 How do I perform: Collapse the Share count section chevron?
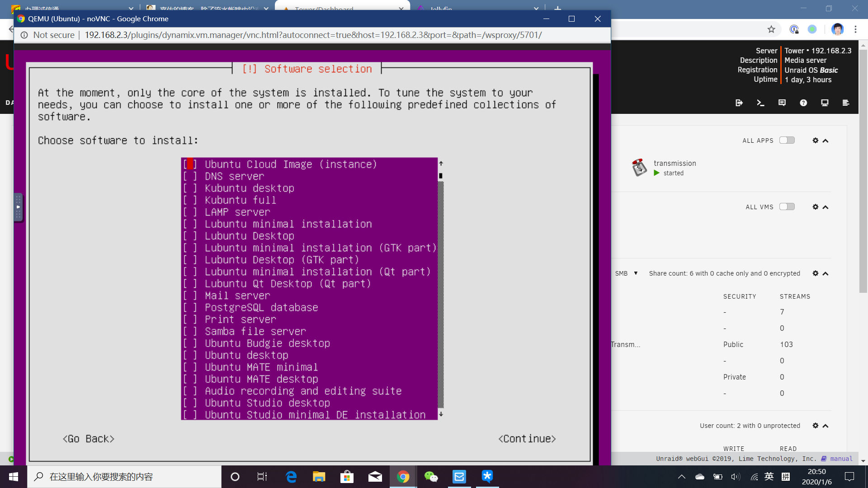click(x=826, y=273)
